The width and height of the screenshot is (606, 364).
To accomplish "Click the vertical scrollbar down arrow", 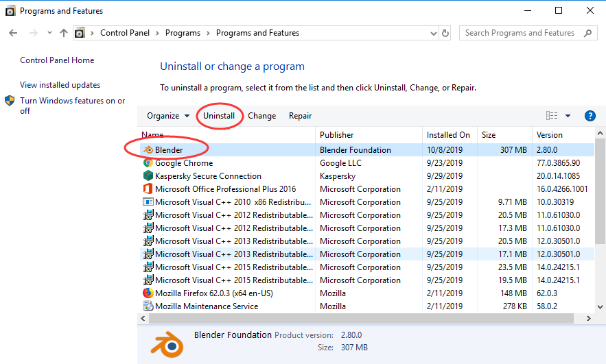I will click(600, 307).
